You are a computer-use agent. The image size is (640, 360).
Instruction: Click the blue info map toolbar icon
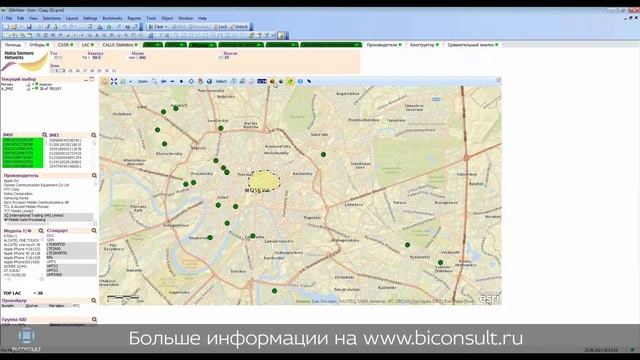[x=300, y=81]
